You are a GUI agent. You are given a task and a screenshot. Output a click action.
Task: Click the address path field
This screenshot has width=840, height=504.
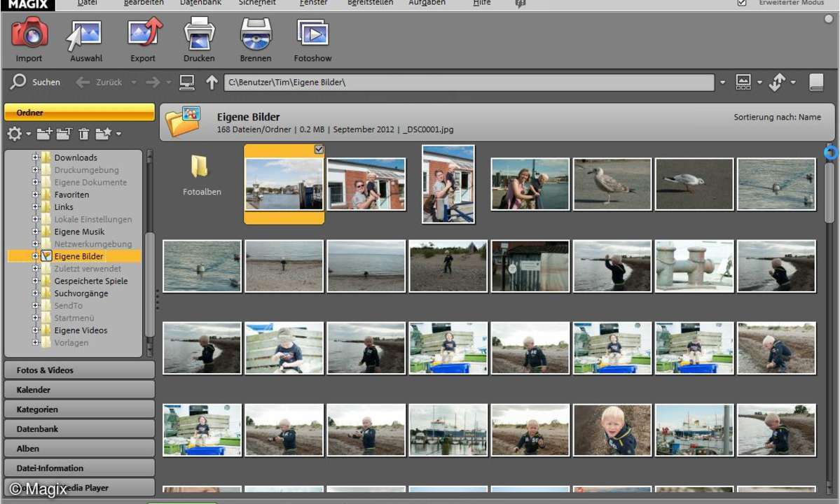tap(469, 83)
